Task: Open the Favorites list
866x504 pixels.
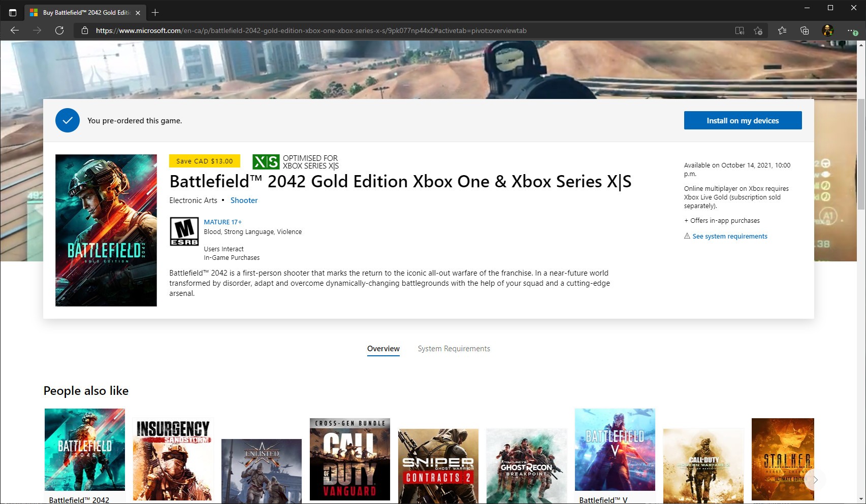Action: pos(782,30)
